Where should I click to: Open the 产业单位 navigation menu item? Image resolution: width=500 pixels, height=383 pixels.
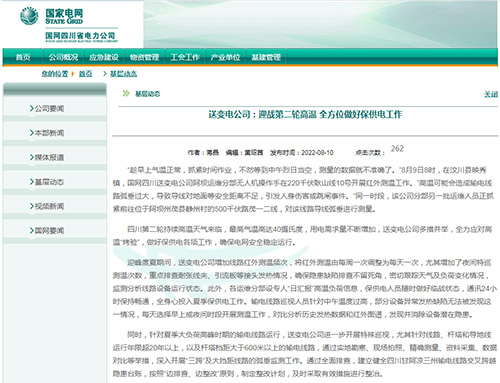[x=225, y=57]
